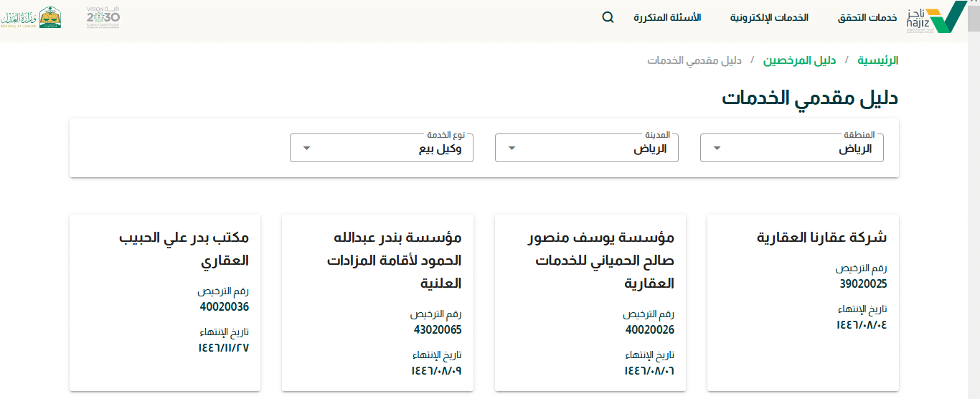
Task: Expand the المدينة dropdown
Action: pos(587,148)
